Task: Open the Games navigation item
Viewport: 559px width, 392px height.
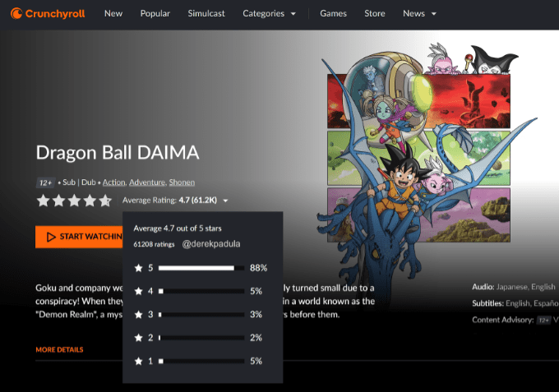Action: click(x=333, y=14)
